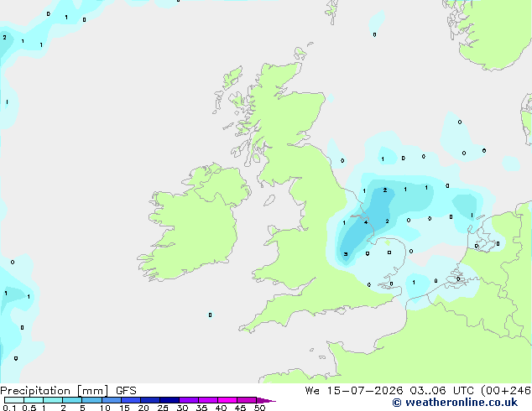Image resolution: width=532 pixels, height=411 pixels.
Task: Click the '4' precipitation value on the map
Action: [x=366, y=222]
